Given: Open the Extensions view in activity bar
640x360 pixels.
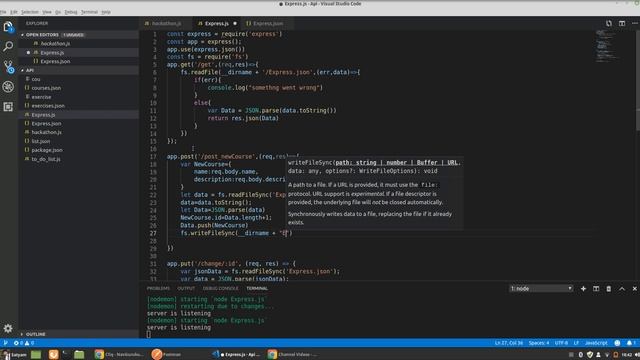Looking at the screenshot, I should point(8,107).
